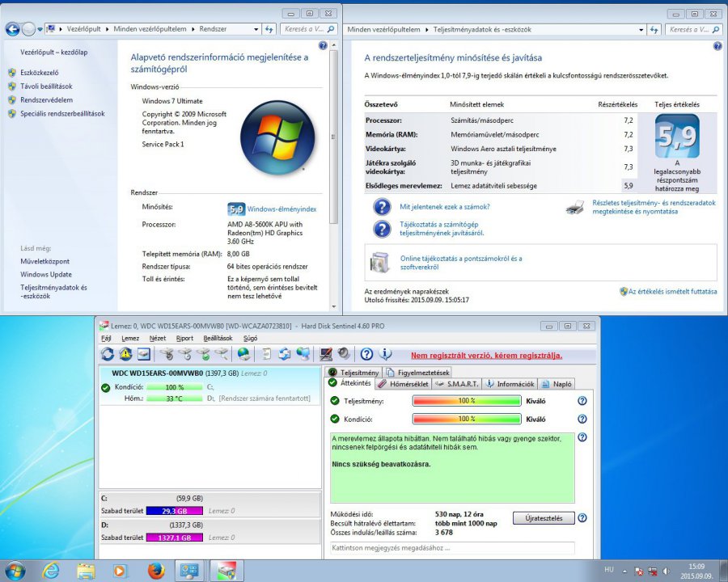728x582 pixels.
Task: Click search box in Rendszer window
Action: click(x=309, y=29)
